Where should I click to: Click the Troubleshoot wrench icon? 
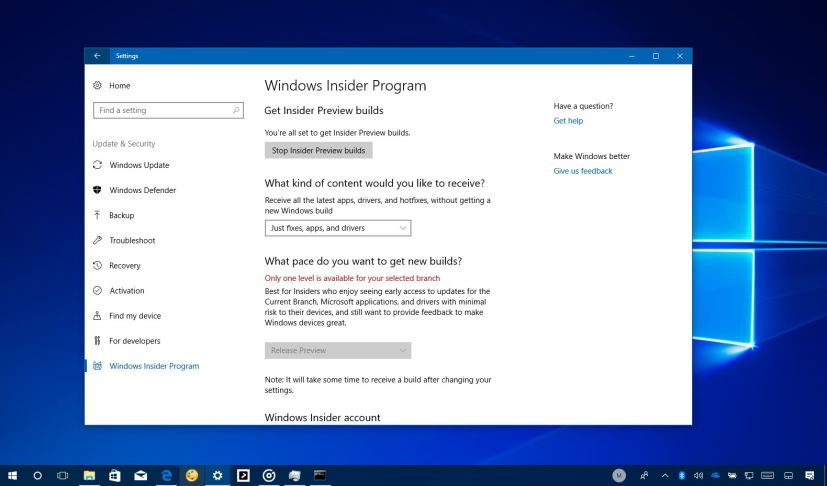(x=97, y=240)
